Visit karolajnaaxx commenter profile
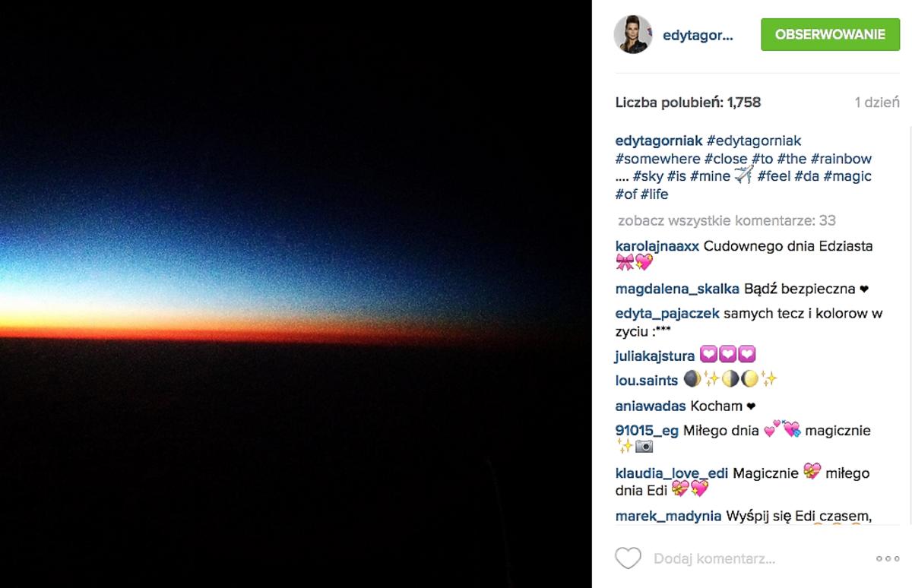 [x=657, y=246]
